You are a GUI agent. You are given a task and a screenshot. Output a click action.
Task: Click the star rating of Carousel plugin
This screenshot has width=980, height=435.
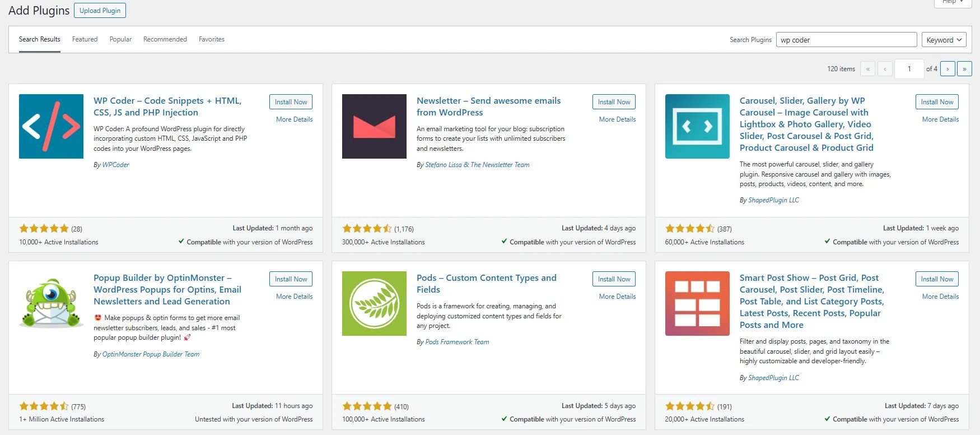tap(690, 229)
